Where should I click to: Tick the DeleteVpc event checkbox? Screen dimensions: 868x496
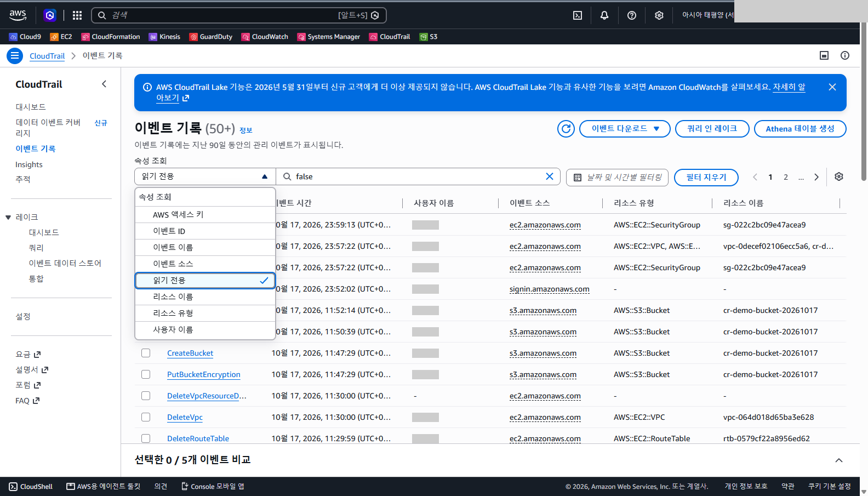(x=146, y=417)
